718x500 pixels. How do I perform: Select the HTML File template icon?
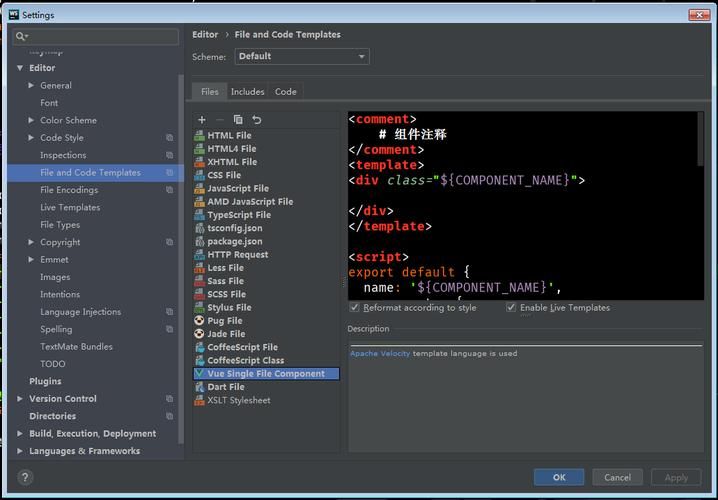200,136
